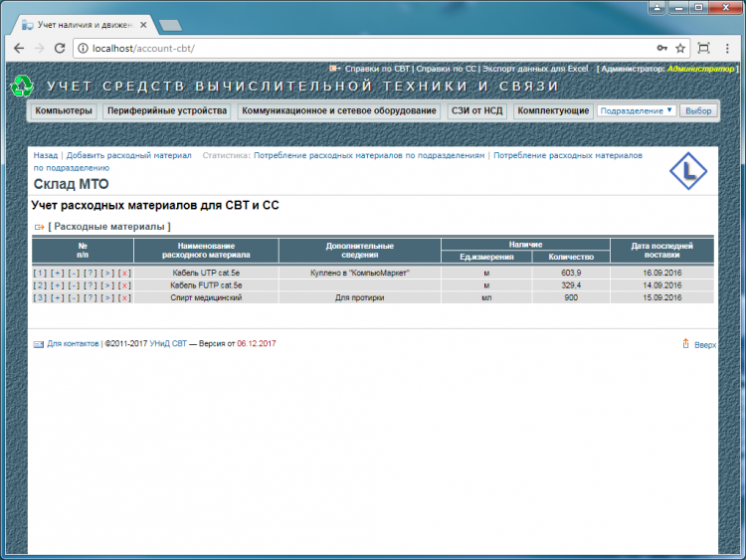
Task: Delete Спирт медицинский with [x]
Action: 124,297
